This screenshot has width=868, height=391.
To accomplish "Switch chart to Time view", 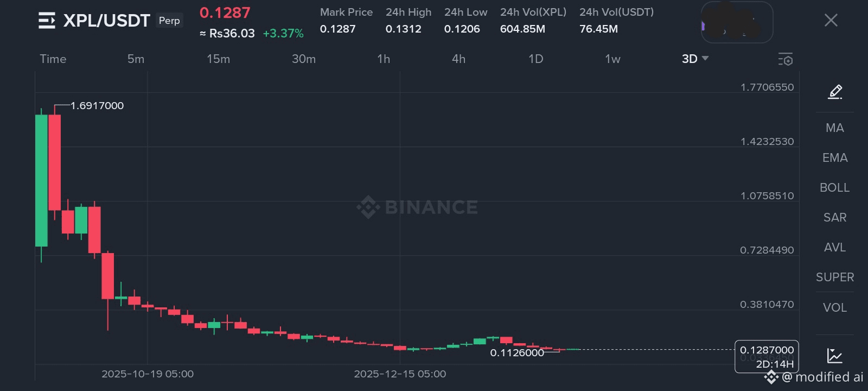I will [53, 59].
